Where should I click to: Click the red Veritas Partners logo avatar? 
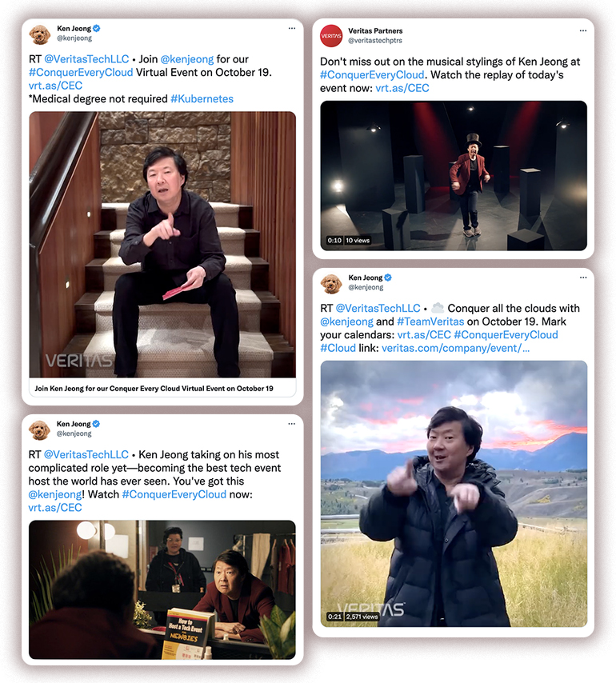coord(331,36)
